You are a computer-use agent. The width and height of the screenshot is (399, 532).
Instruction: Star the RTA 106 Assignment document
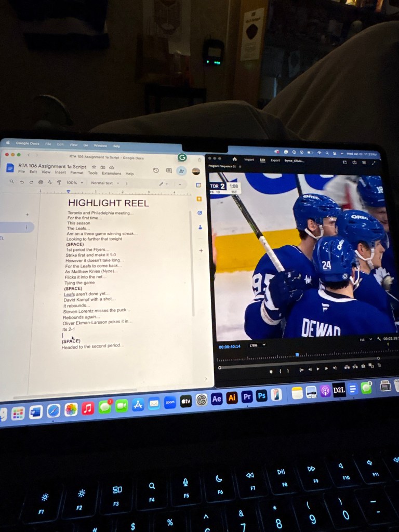tap(94, 167)
